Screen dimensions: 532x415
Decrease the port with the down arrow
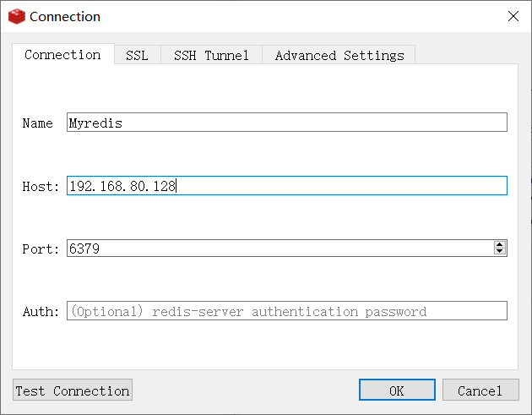(500, 252)
